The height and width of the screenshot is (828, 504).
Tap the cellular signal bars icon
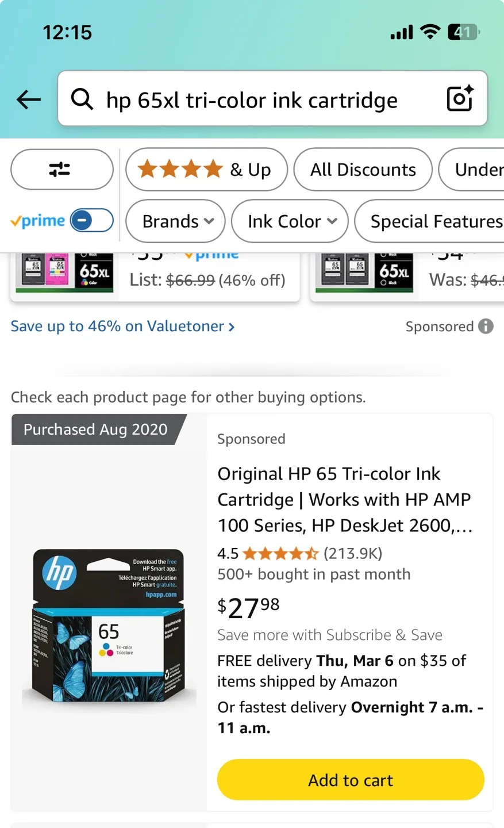click(x=401, y=32)
